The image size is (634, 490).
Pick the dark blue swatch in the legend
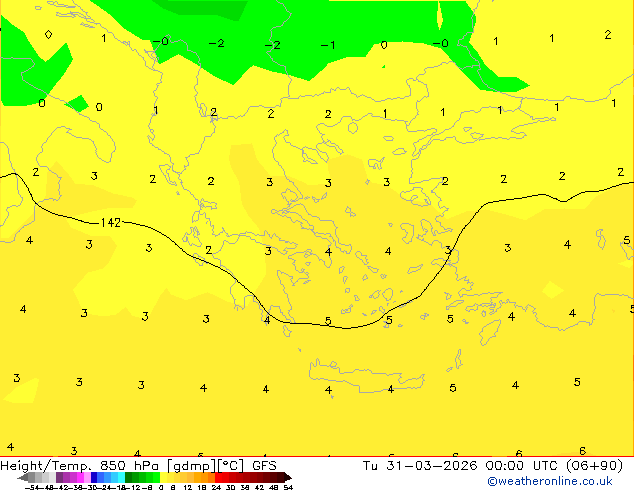coord(94,477)
